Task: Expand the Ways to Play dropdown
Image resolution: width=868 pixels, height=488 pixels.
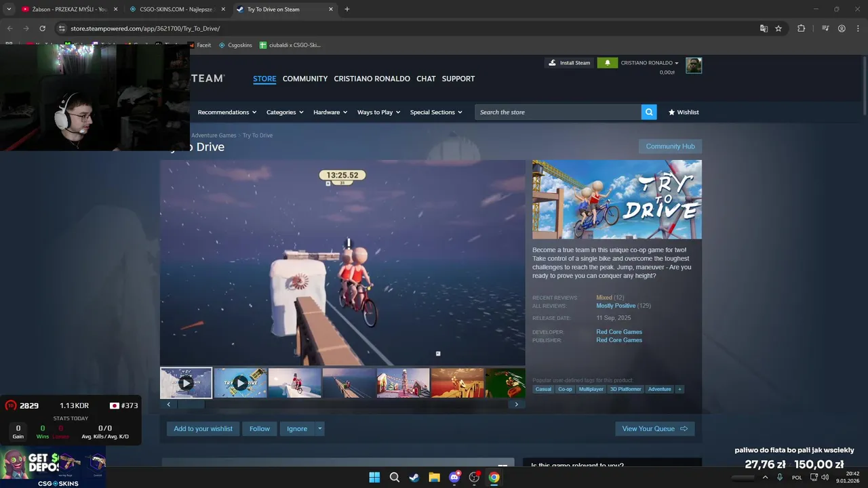Action: (x=378, y=113)
